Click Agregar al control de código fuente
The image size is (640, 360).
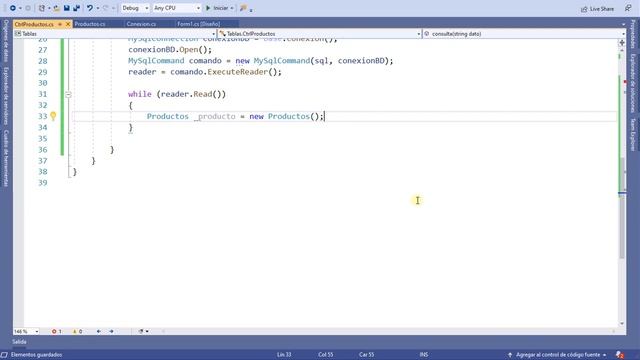click(x=557, y=355)
